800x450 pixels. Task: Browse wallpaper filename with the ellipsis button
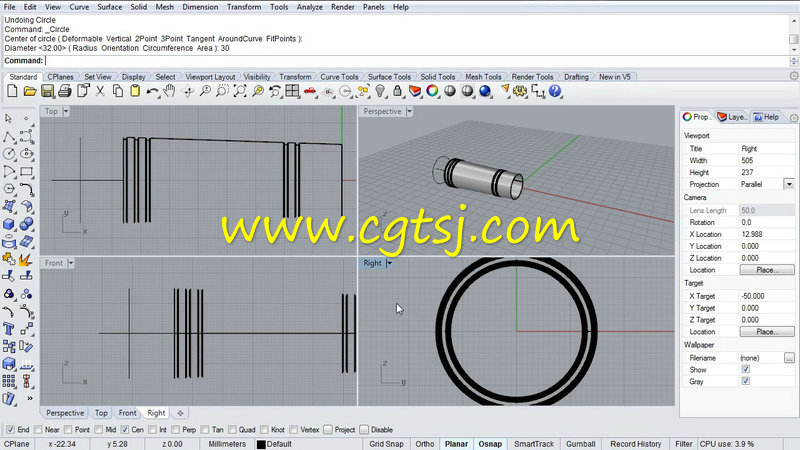click(x=789, y=358)
